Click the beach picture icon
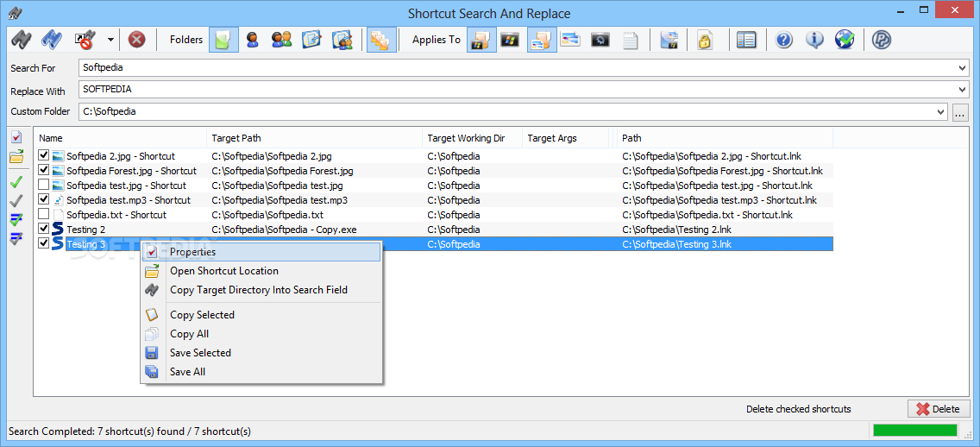Viewport: 980px width, 447px height. tap(570, 40)
